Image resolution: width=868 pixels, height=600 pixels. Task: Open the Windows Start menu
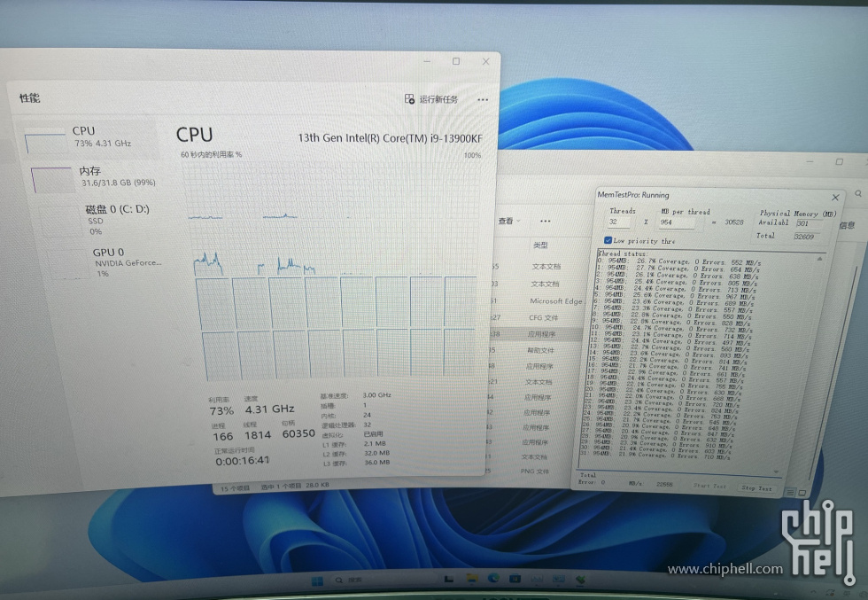pos(317,581)
